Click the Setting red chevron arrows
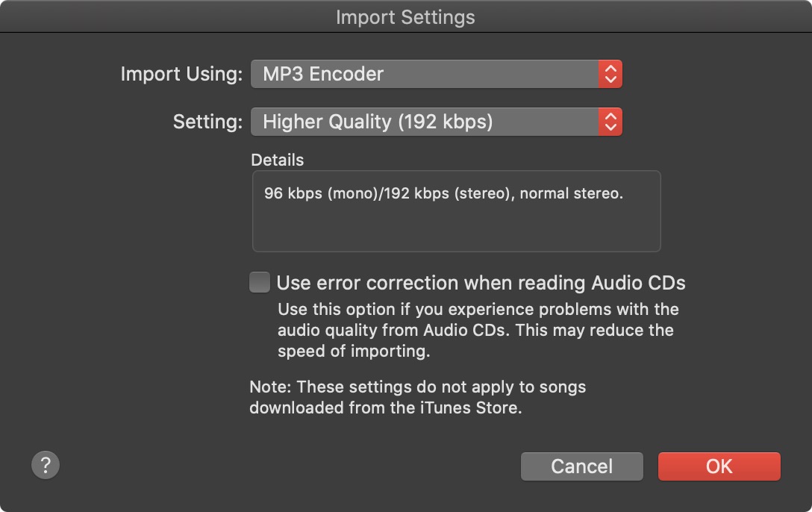This screenshot has height=512, width=812. pos(610,122)
